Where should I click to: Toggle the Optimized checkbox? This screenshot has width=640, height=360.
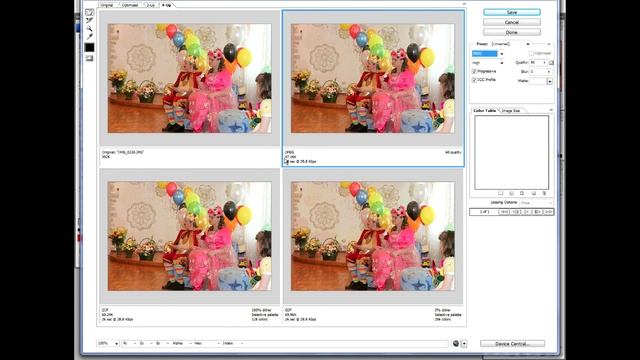coord(531,53)
